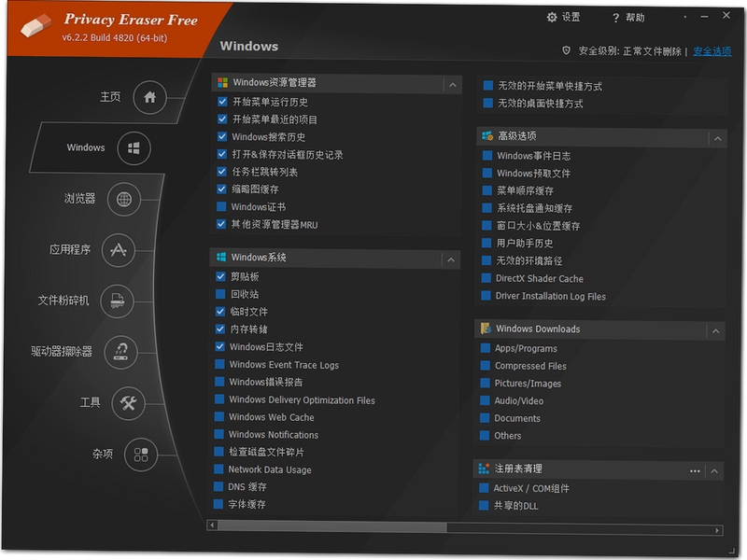Open the drive wiper (驱动器擦除器) icon

pyautogui.click(x=121, y=352)
